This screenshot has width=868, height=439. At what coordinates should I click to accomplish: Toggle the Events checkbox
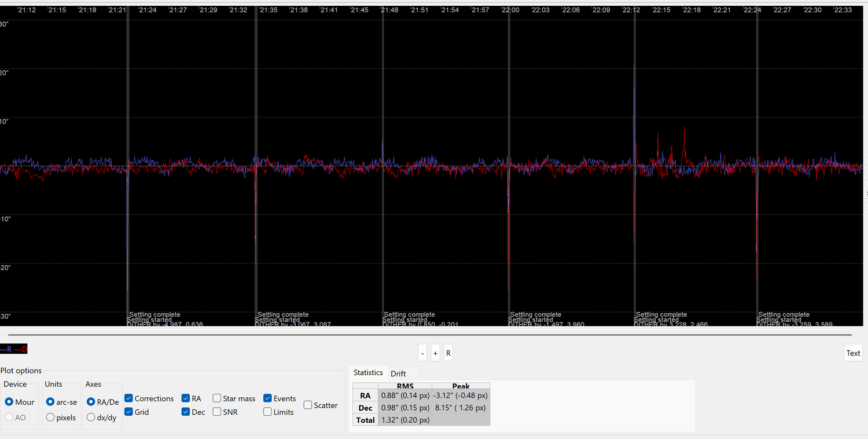pyautogui.click(x=268, y=398)
